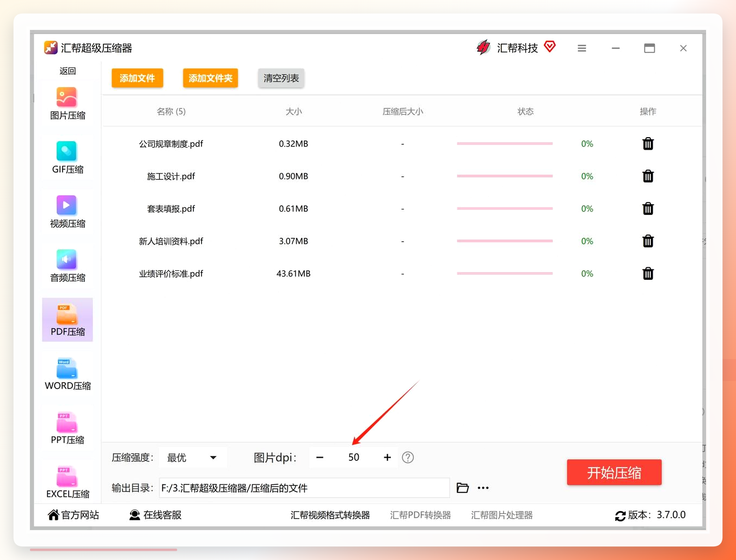Click the 3.07MB size cell

pyautogui.click(x=293, y=241)
